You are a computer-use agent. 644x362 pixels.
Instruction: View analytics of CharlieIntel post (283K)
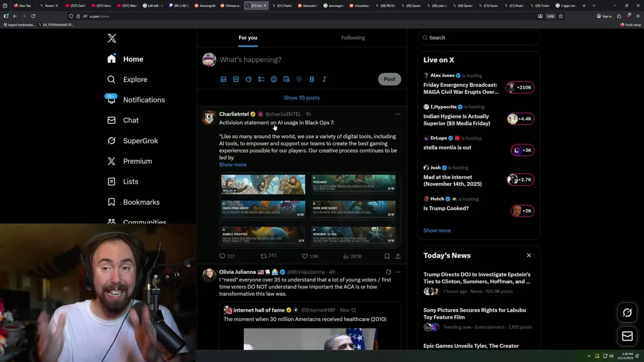(352, 256)
